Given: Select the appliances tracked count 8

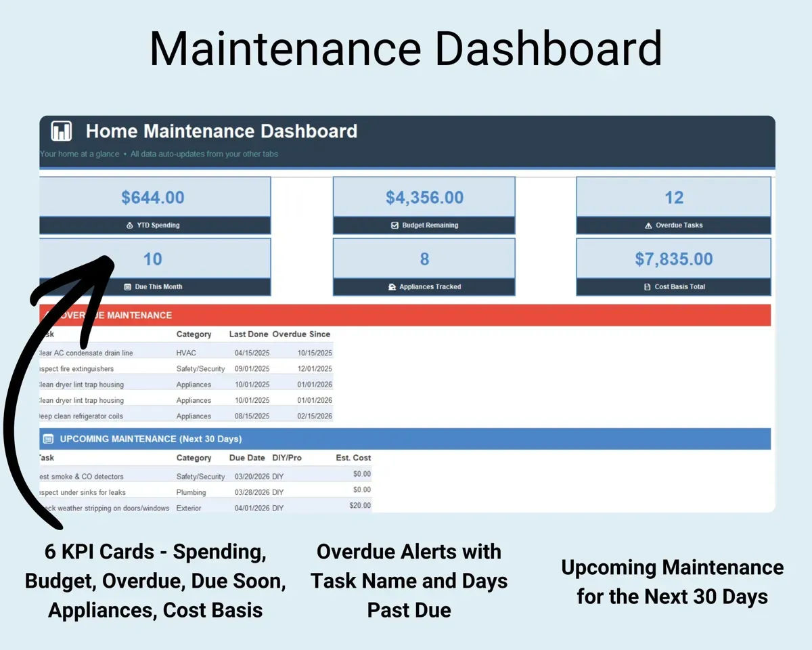Looking at the screenshot, I should tap(424, 259).
